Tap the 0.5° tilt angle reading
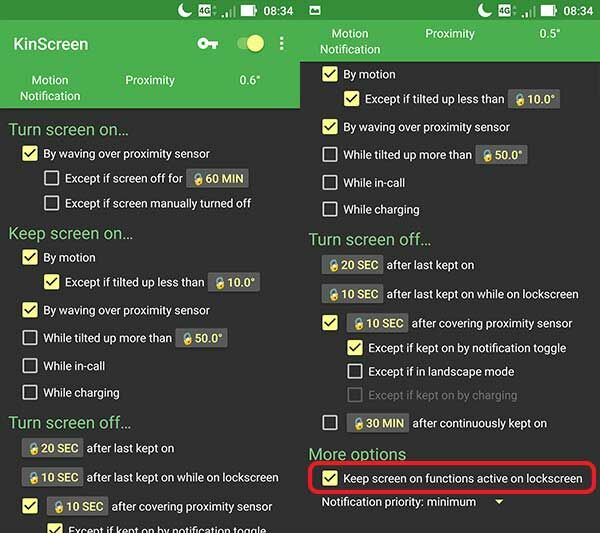 coord(550,33)
